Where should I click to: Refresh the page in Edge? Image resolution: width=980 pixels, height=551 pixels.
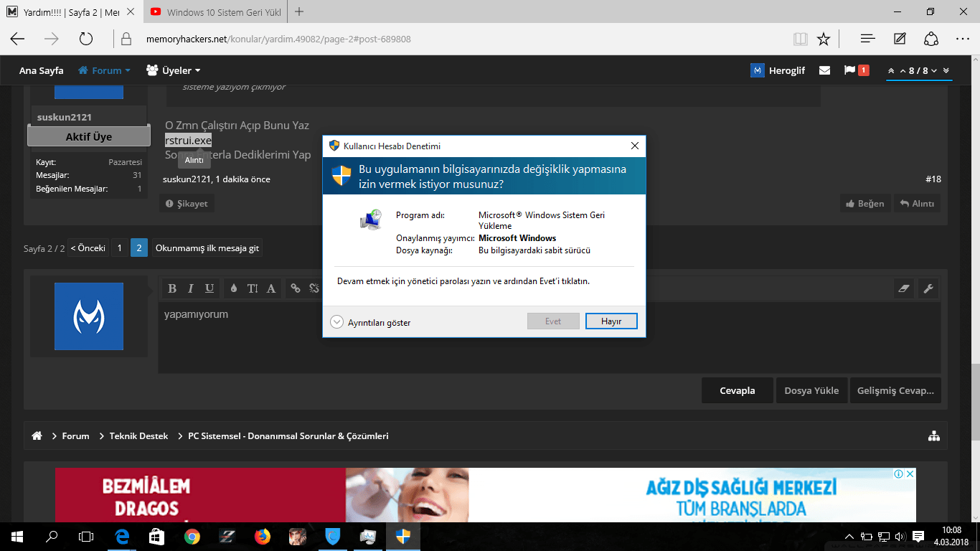[86, 39]
